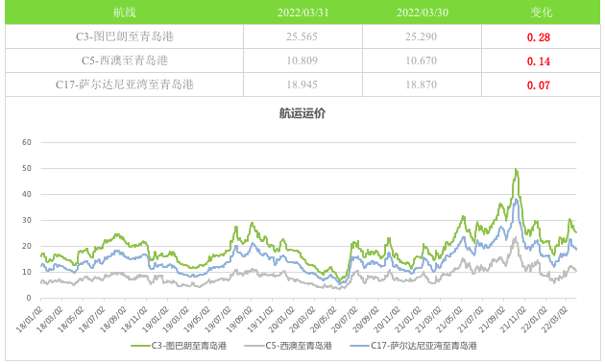The width and height of the screenshot is (605, 364).
Task: Select the 10.670 price cell
Action: pyautogui.click(x=421, y=61)
